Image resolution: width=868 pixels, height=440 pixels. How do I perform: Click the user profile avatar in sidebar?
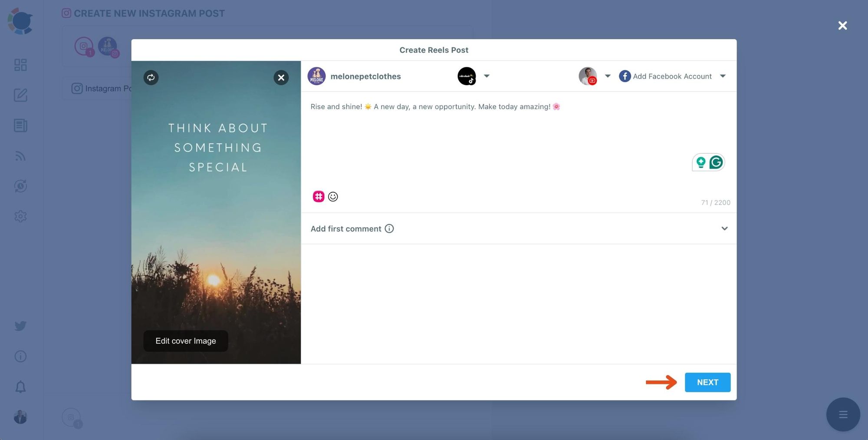20,417
